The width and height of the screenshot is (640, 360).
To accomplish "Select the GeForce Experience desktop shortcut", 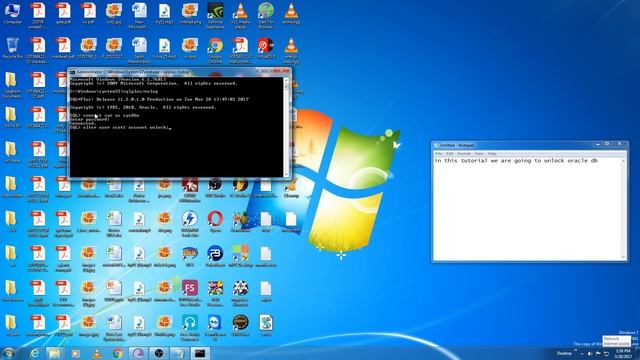I will pyautogui.click(x=215, y=16).
